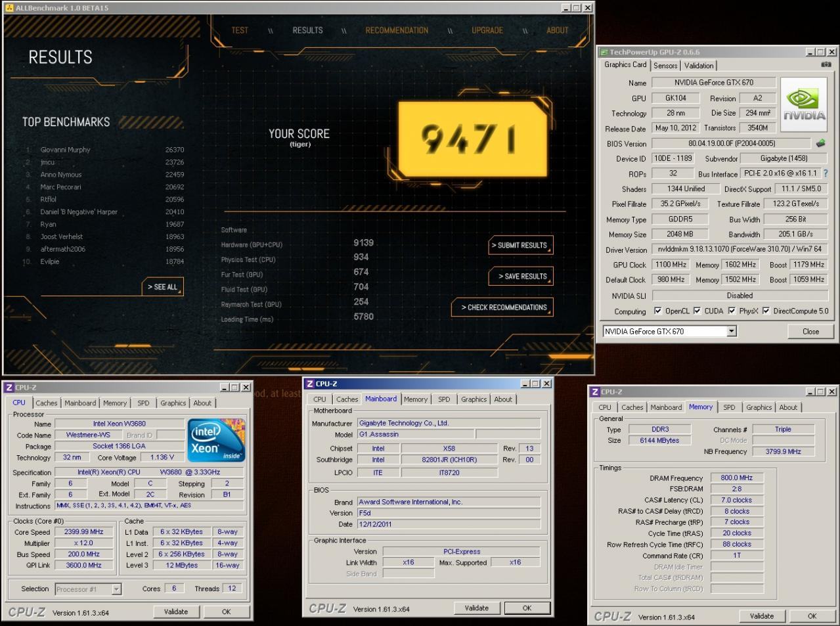Click the DRAM Frequency value 800.0 MHz
The height and width of the screenshot is (626, 840).
coord(736,478)
